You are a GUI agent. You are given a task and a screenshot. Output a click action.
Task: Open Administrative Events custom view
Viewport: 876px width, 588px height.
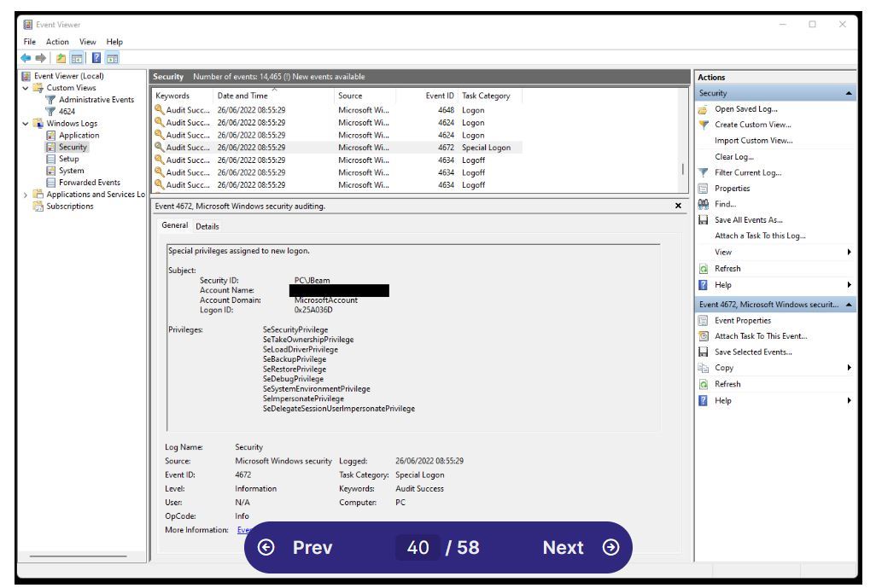(x=96, y=99)
